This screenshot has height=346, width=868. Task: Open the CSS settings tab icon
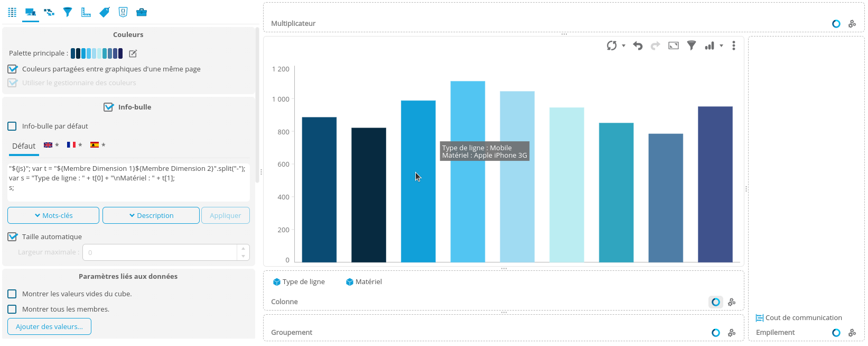pyautogui.click(x=123, y=12)
